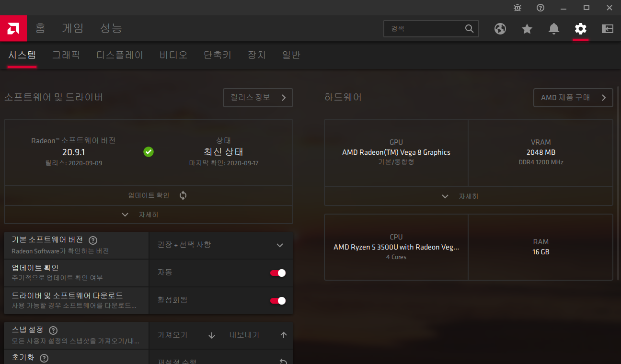Click chevron on AMD 제품 구매 button
The image size is (621, 364).
[604, 98]
